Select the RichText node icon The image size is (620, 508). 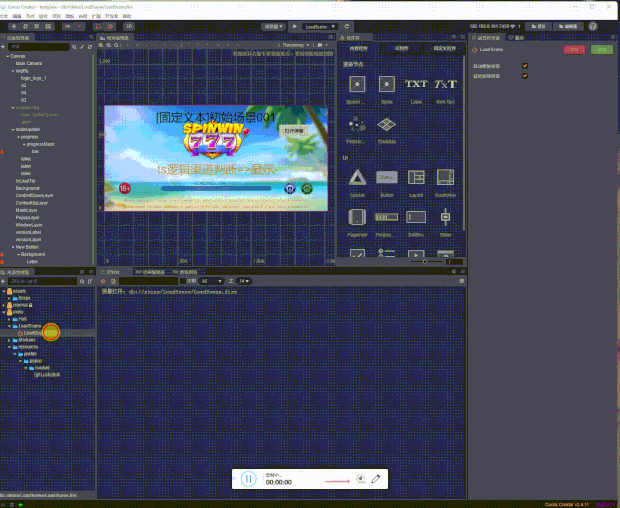(x=445, y=84)
